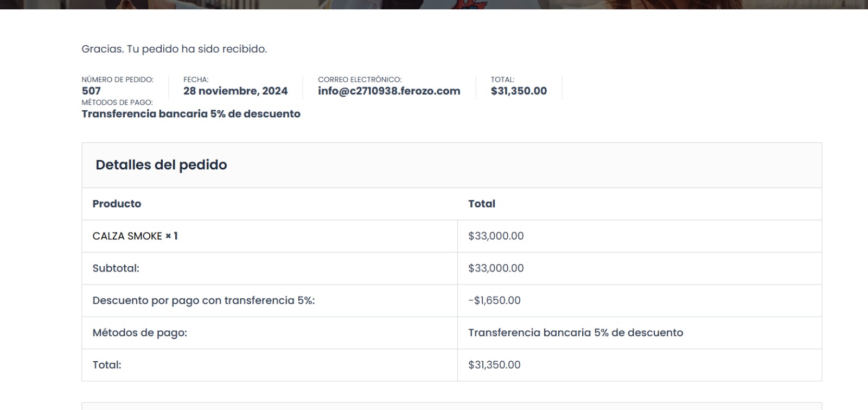The height and width of the screenshot is (410, 868).
Task: Click 'Transferencia bancaria 5% de descuento' in the table row
Action: (x=576, y=333)
